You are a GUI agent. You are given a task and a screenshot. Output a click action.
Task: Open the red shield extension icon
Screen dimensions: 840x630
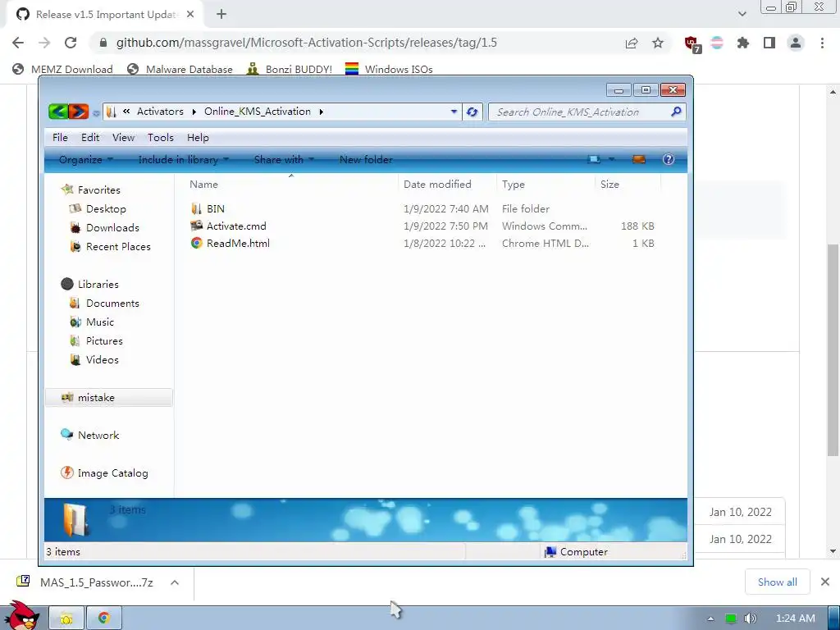(x=692, y=43)
